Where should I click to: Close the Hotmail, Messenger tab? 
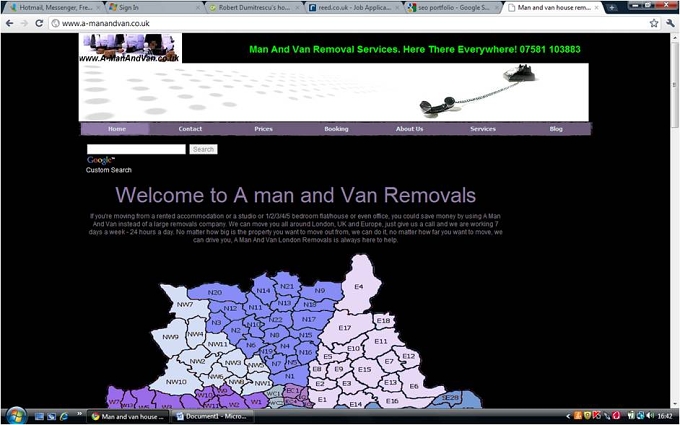click(98, 8)
